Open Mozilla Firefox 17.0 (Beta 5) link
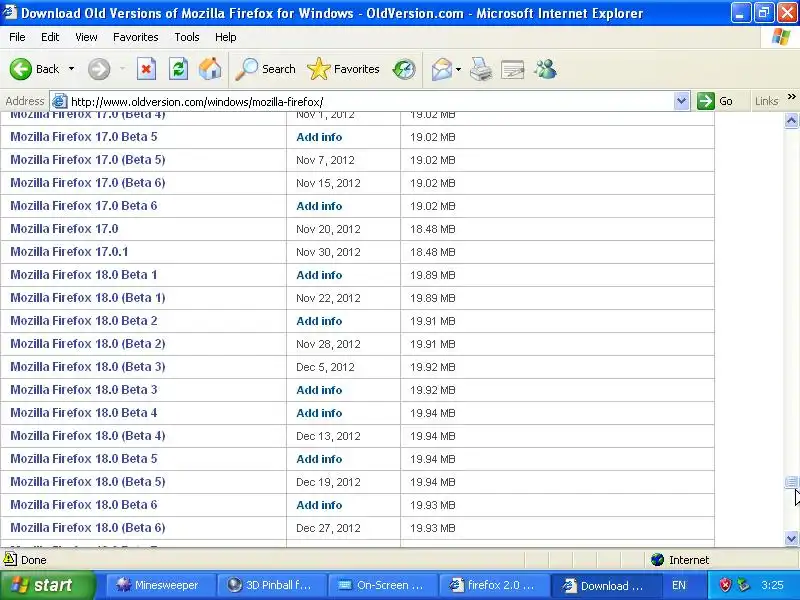The height and width of the screenshot is (600, 800). (x=88, y=160)
